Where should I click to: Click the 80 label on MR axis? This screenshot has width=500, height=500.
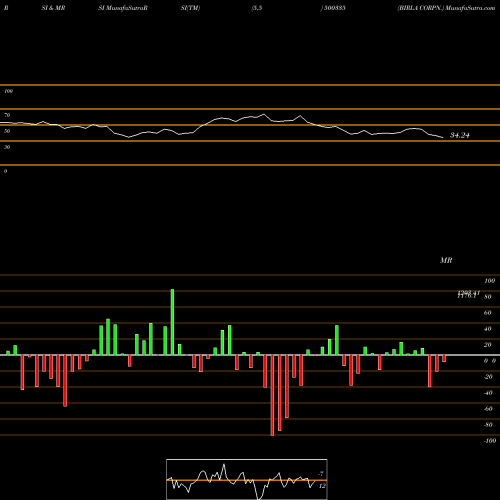[x=488, y=297]
